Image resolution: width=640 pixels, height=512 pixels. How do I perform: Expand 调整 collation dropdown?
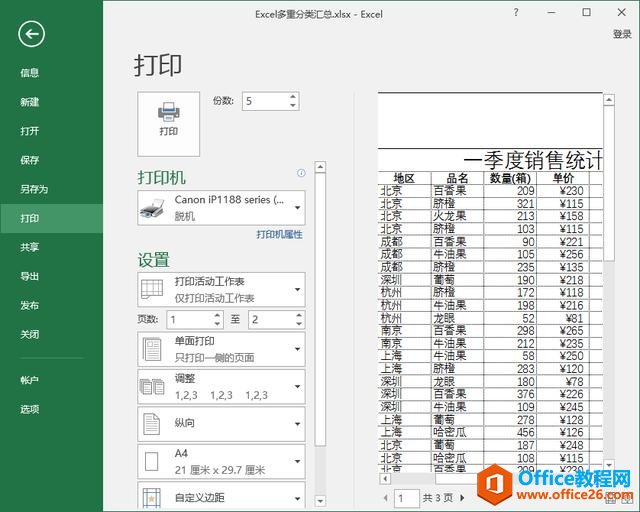[x=221, y=387]
